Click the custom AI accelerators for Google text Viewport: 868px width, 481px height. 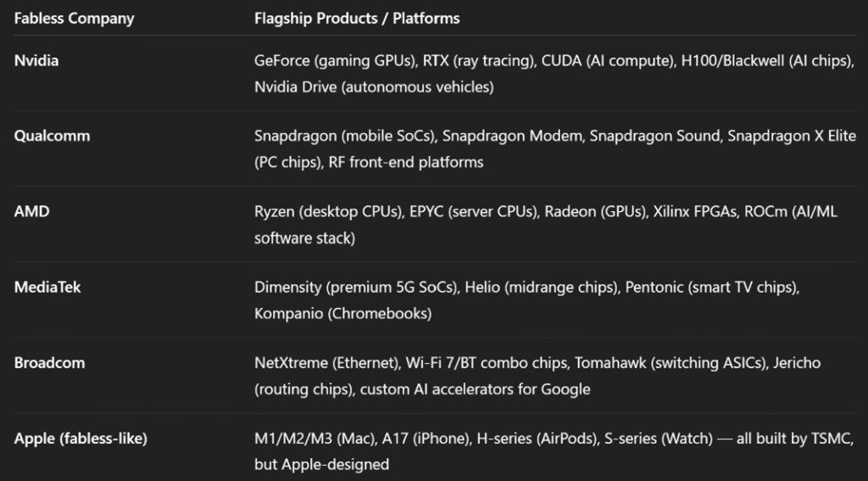(475, 389)
